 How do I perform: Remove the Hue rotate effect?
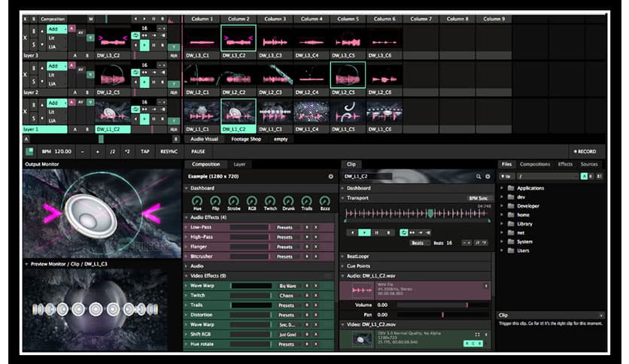click(316, 344)
